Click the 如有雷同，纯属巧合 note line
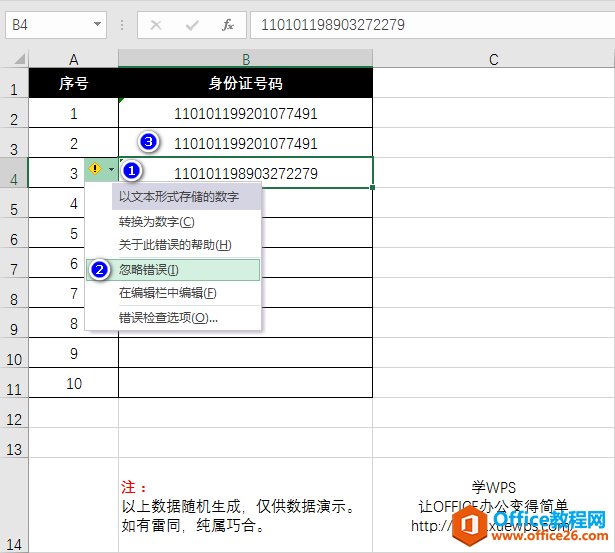The height and width of the screenshot is (553, 615). [193, 525]
